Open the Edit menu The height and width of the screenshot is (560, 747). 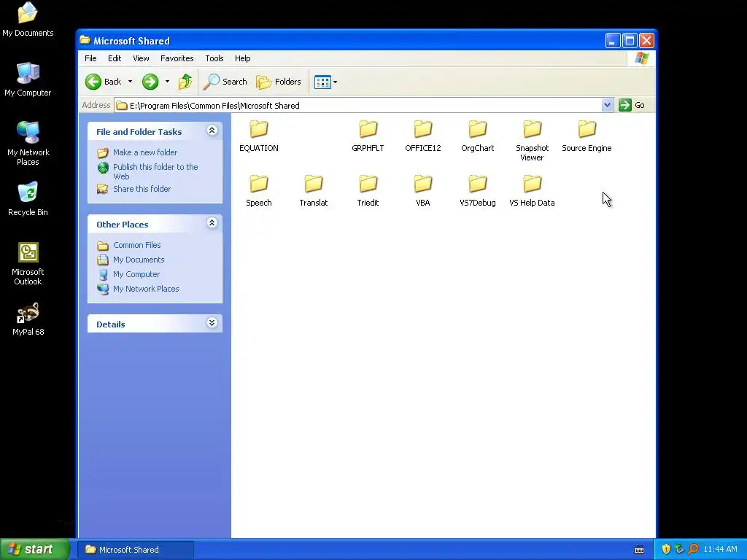115,58
